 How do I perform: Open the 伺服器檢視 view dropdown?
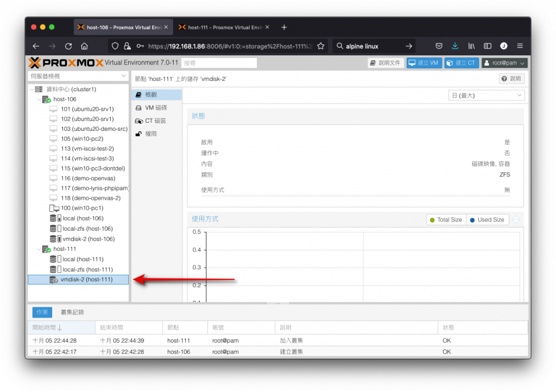pyautogui.click(x=78, y=76)
